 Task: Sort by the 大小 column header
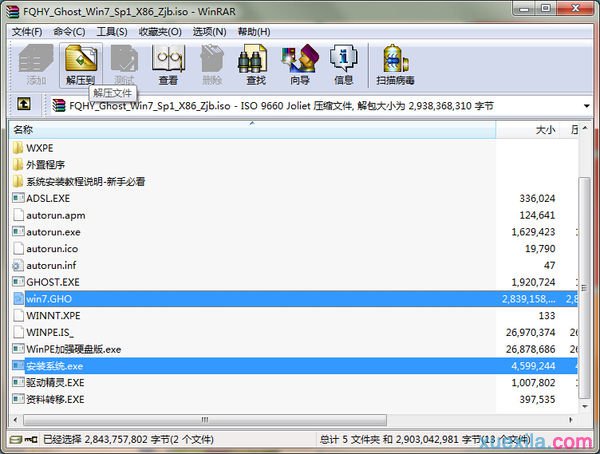tap(545, 129)
